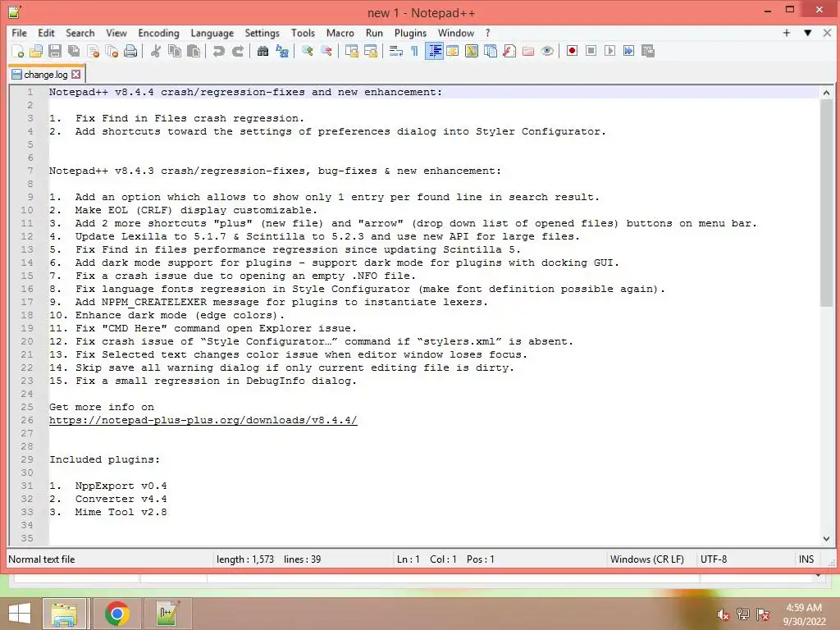
Task: Click the Open file toolbar icon
Action: (x=36, y=51)
